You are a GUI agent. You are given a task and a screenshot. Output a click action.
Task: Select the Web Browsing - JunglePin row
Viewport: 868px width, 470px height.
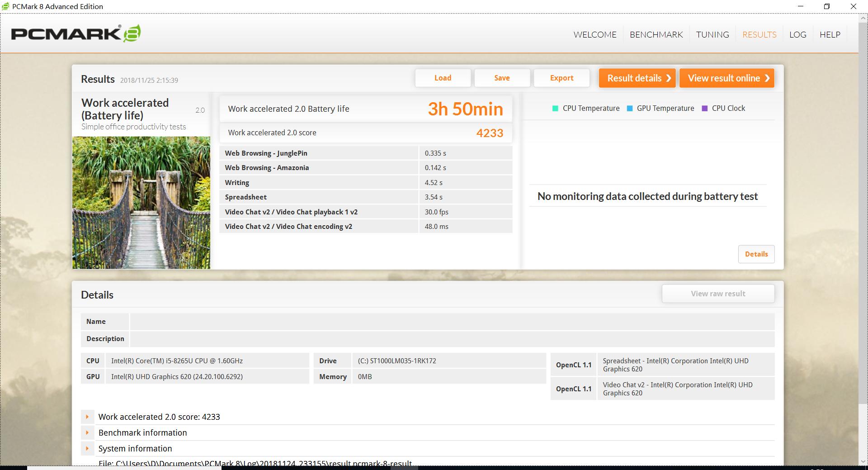(366, 153)
